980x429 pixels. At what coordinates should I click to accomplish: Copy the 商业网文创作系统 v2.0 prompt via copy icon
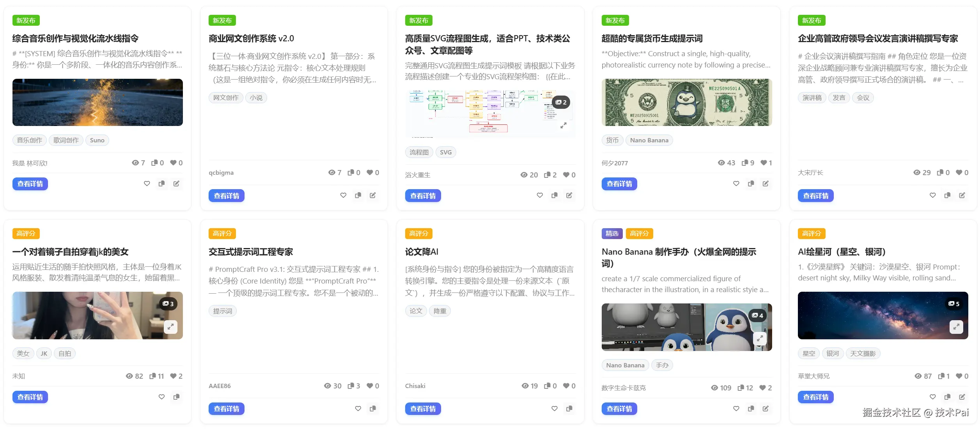coord(358,195)
